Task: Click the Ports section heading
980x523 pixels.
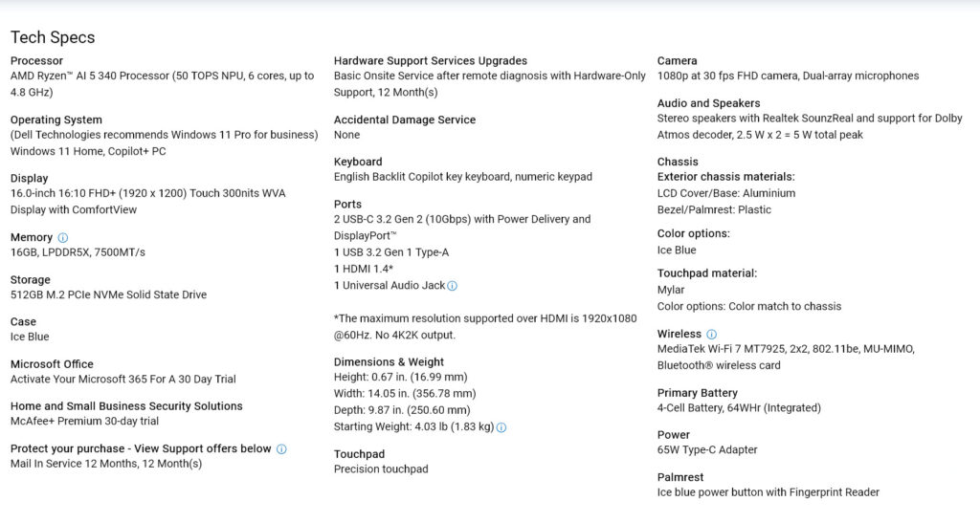Action: pyautogui.click(x=347, y=204)
